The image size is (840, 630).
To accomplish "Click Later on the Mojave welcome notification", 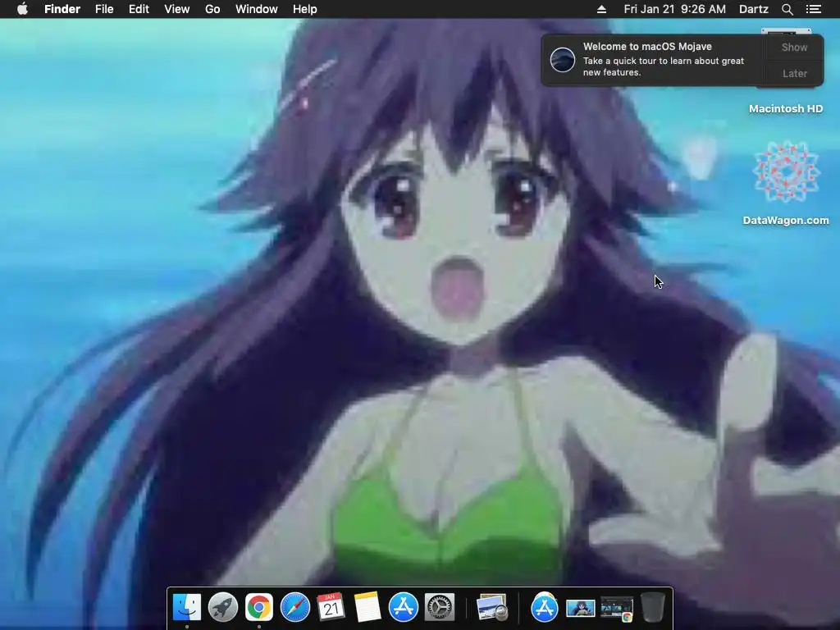I will (x=794, y=73).
